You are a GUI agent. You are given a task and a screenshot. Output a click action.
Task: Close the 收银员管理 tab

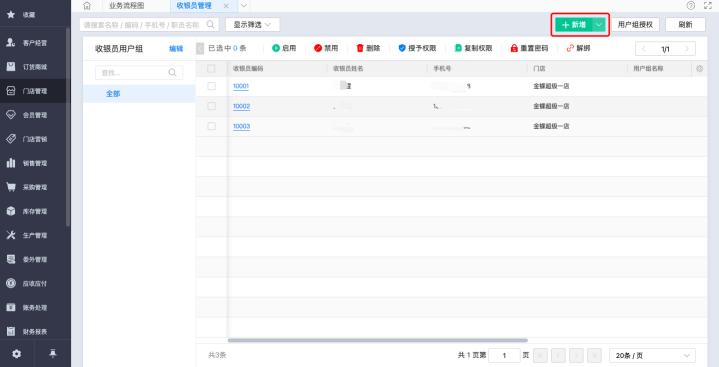226,6
